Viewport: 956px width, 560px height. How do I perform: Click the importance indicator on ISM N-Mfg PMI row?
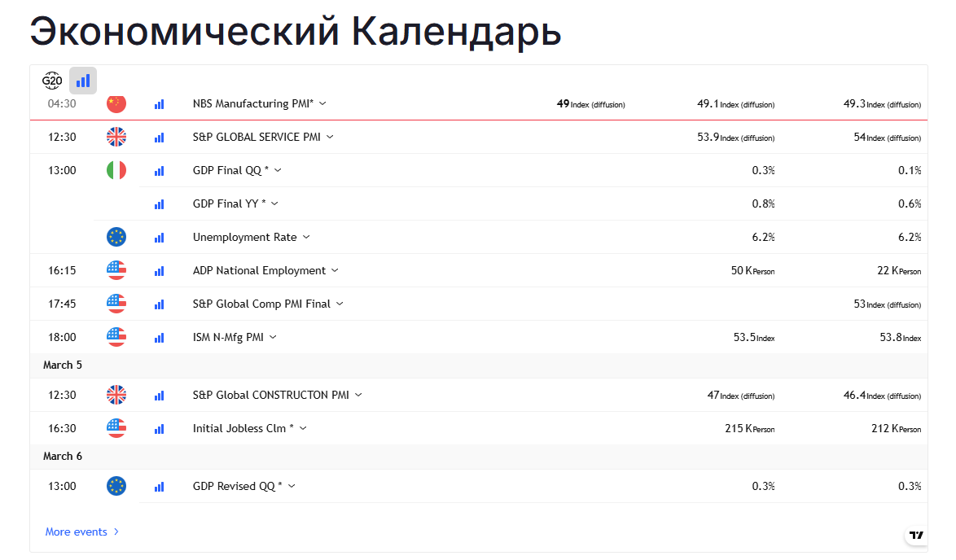(x=159, y=337)
